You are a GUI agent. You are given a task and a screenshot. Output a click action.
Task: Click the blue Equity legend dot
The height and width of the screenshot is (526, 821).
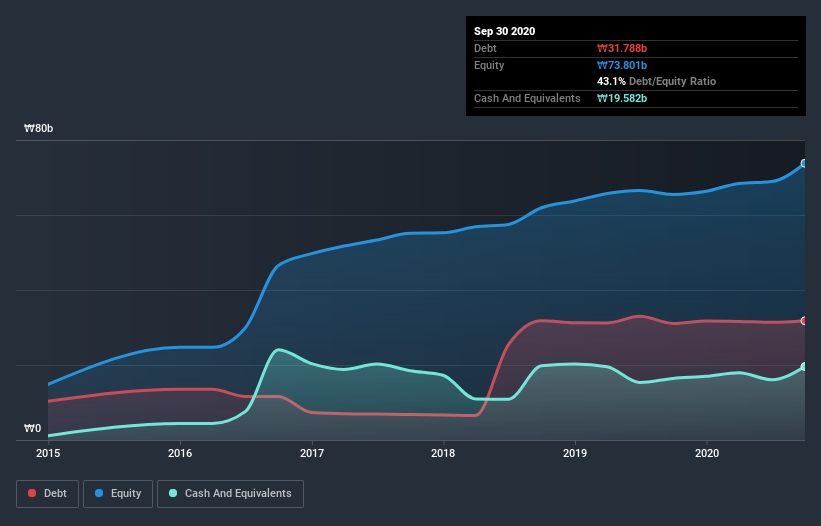(99, 493)
